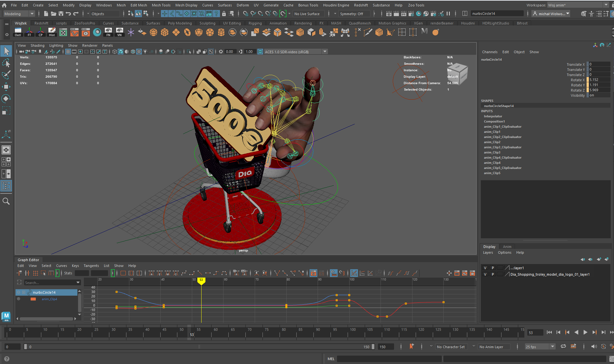Open the Deform menu in the menu bar
The width and height of the screenshot is (614, 364).
[243, 5]
